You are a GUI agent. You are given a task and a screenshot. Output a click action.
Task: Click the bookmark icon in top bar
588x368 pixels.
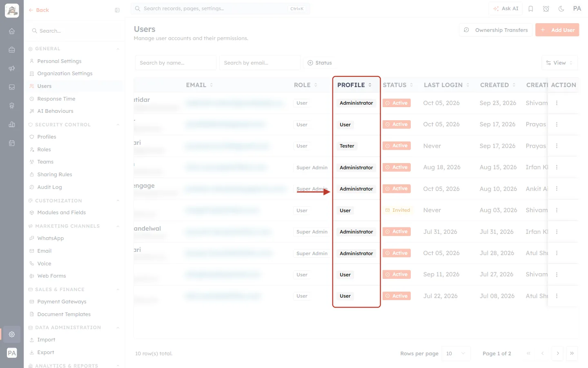[x=531, y=9]
